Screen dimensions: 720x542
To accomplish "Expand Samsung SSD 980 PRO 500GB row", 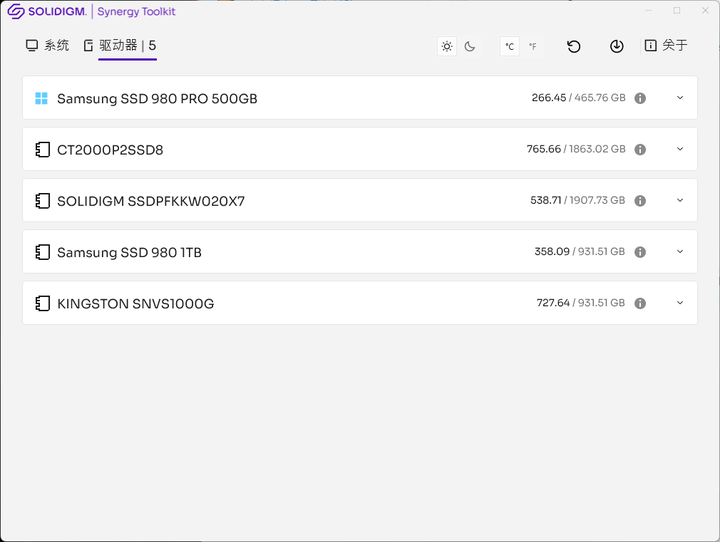I will pyautogui.click(x=680, y=98).
